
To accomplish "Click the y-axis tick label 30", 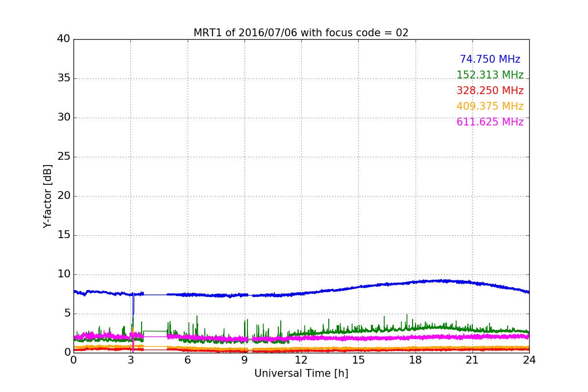I will [64, 118].
